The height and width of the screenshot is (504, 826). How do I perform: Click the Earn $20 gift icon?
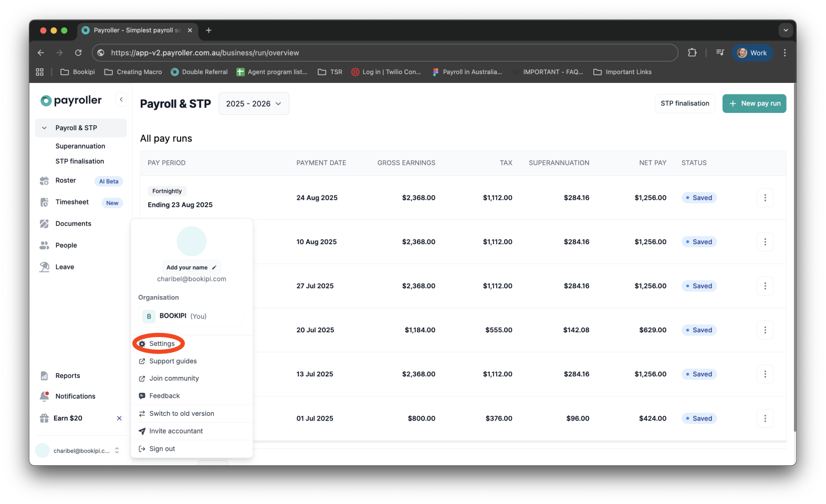click(45, 418)
